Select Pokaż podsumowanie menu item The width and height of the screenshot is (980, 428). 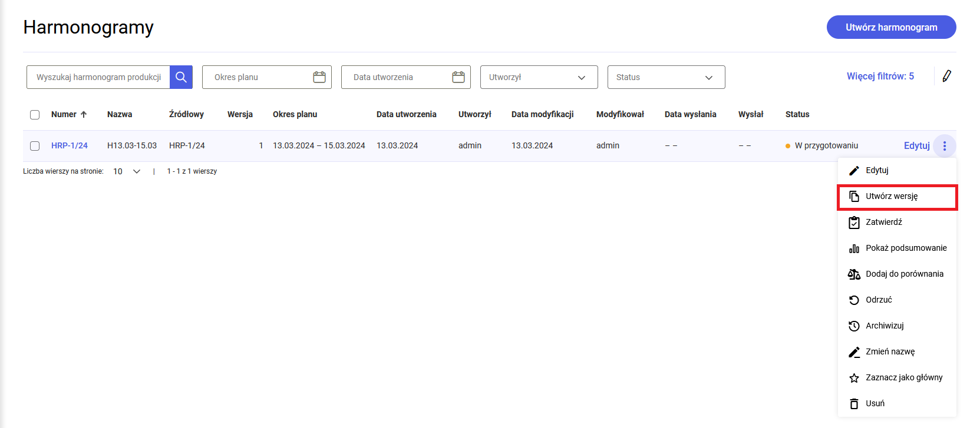coord(897,248)
